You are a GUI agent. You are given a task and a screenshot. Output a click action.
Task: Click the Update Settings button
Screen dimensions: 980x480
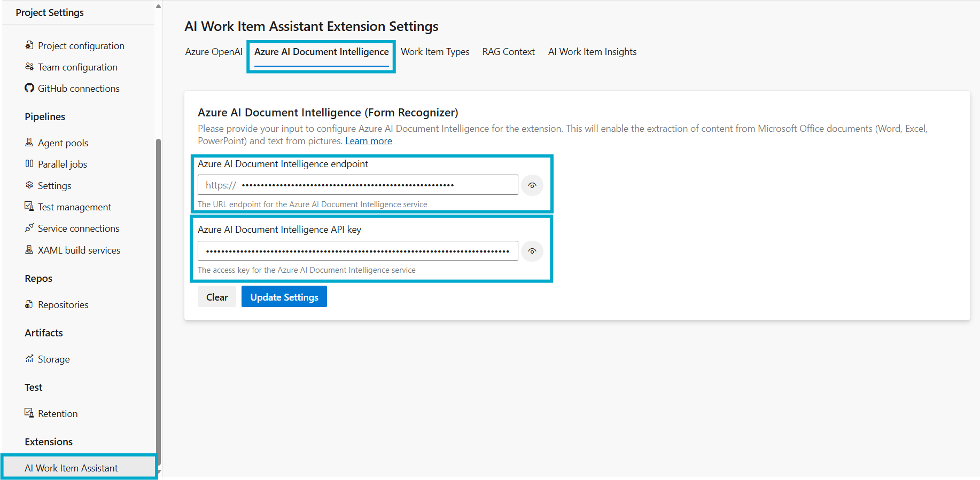284,297
